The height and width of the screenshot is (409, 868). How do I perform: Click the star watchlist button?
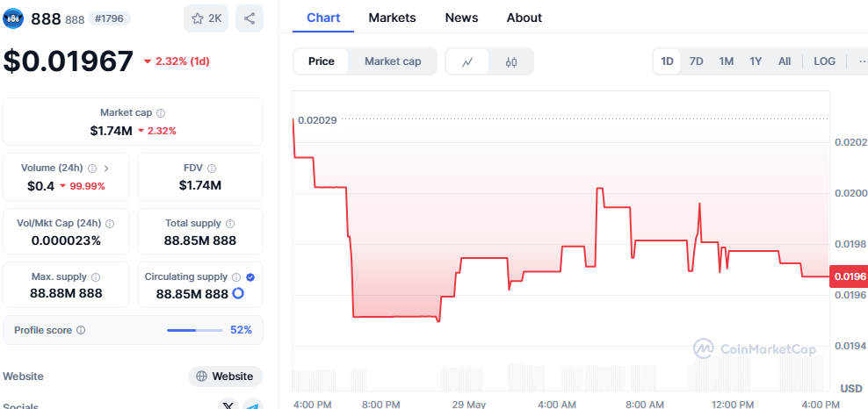click(x=206, y=18)
